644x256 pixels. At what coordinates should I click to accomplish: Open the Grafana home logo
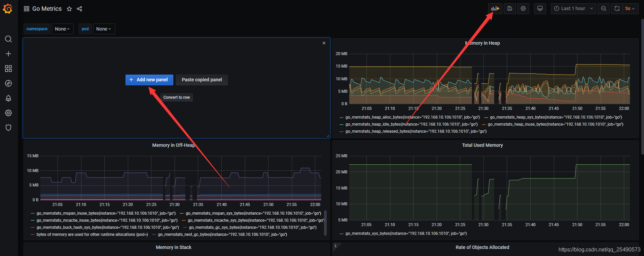click(8, 8)
